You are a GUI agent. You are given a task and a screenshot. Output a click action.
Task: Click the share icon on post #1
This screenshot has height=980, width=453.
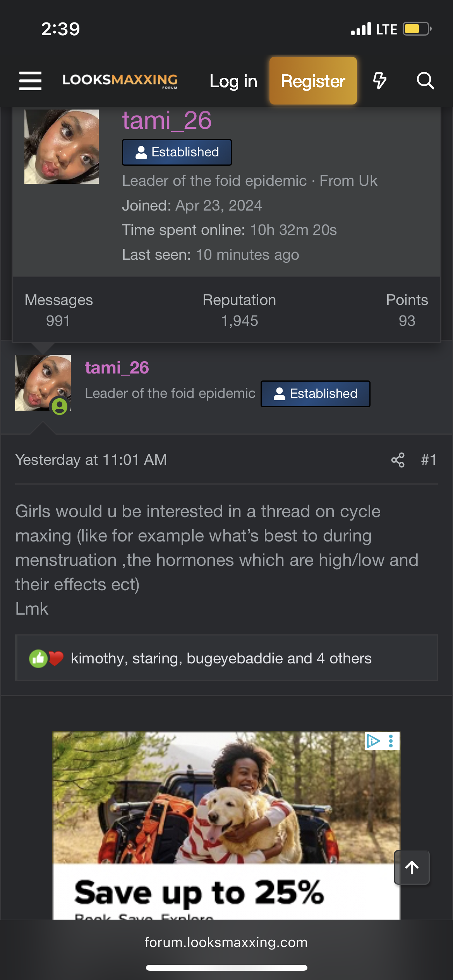point(398,460)
